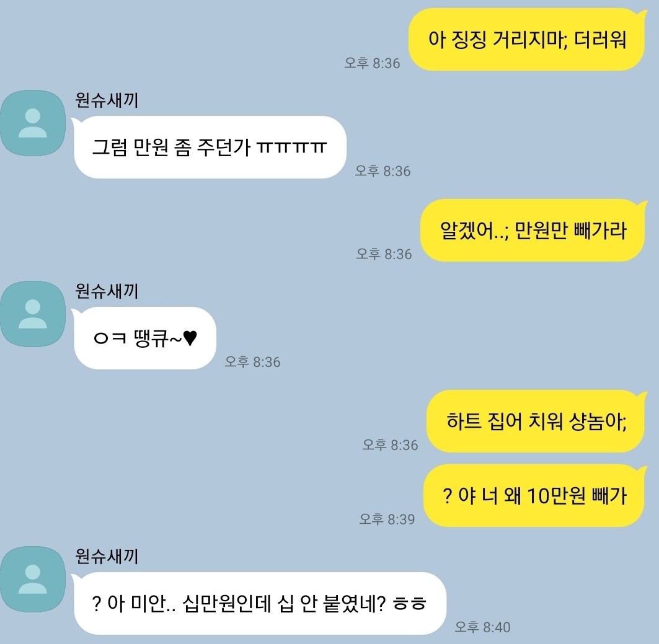Click the ㅎㅎ laugh text in last message
This screenshot has width=659, height=644.
[410, 604]
